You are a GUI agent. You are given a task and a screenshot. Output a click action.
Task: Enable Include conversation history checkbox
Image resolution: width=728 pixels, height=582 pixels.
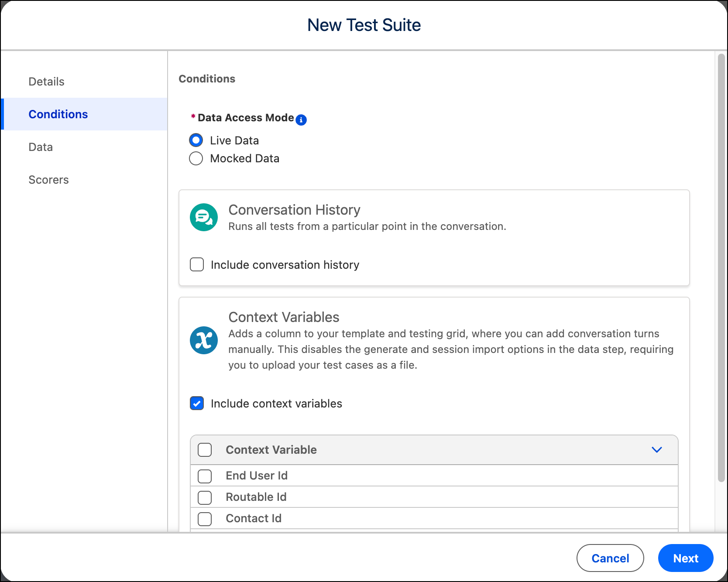pyautogui.click(x=197, y=264)
